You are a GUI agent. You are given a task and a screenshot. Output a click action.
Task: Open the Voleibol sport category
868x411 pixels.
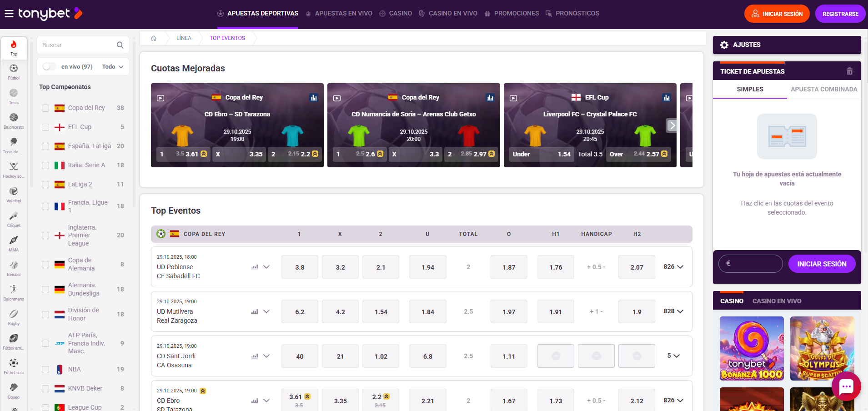[x=14, y=195]
